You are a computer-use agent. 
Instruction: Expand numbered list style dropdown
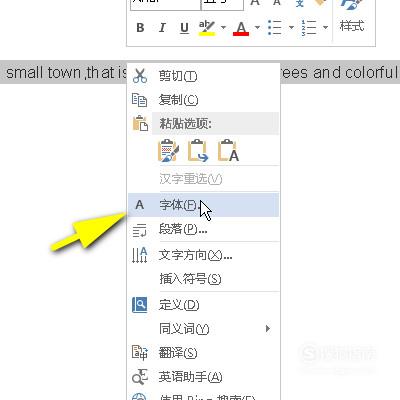(325, 27)
